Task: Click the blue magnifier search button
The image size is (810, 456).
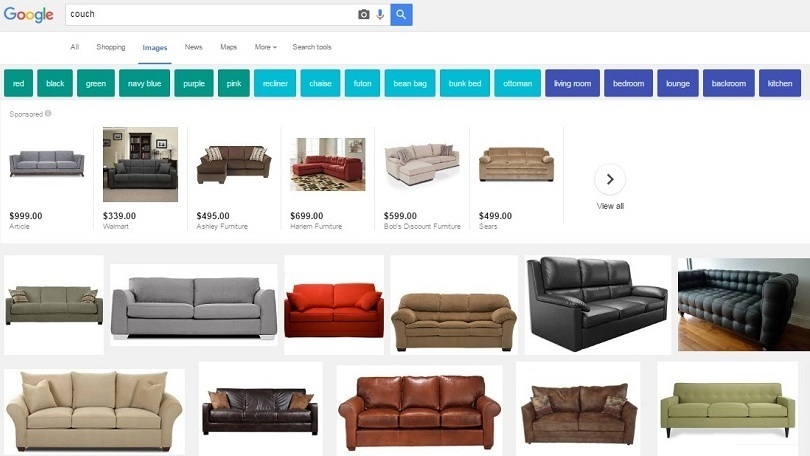Action: click(x=401, y=14)
